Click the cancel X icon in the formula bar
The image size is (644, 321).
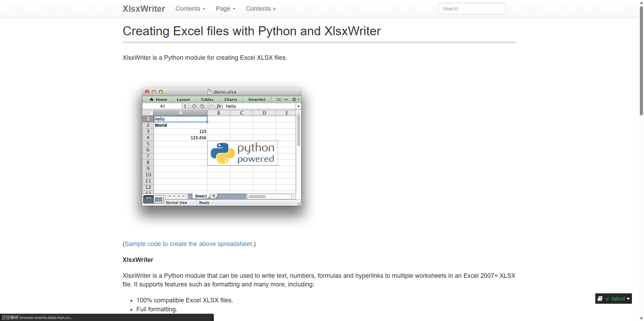tap(194, 106)
